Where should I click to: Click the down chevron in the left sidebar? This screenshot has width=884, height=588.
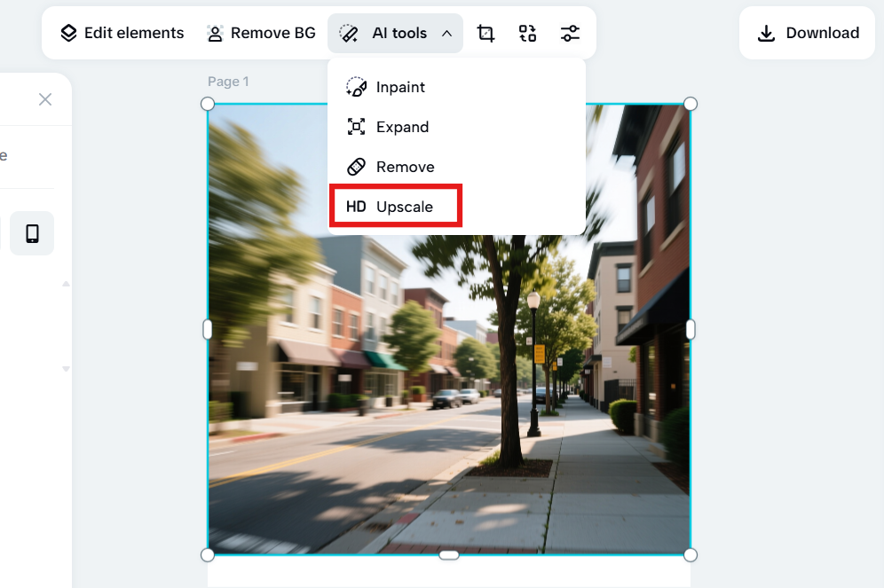point(65,368)
